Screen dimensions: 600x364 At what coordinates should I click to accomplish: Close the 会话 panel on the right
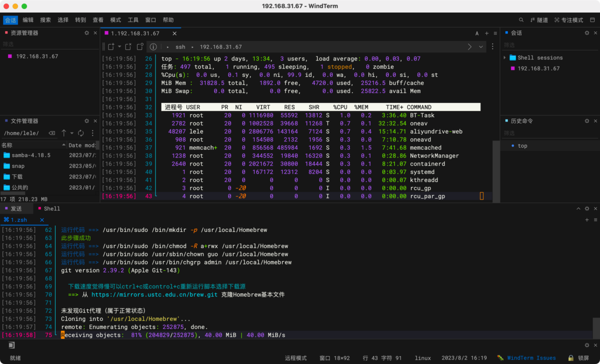[595, 33]
